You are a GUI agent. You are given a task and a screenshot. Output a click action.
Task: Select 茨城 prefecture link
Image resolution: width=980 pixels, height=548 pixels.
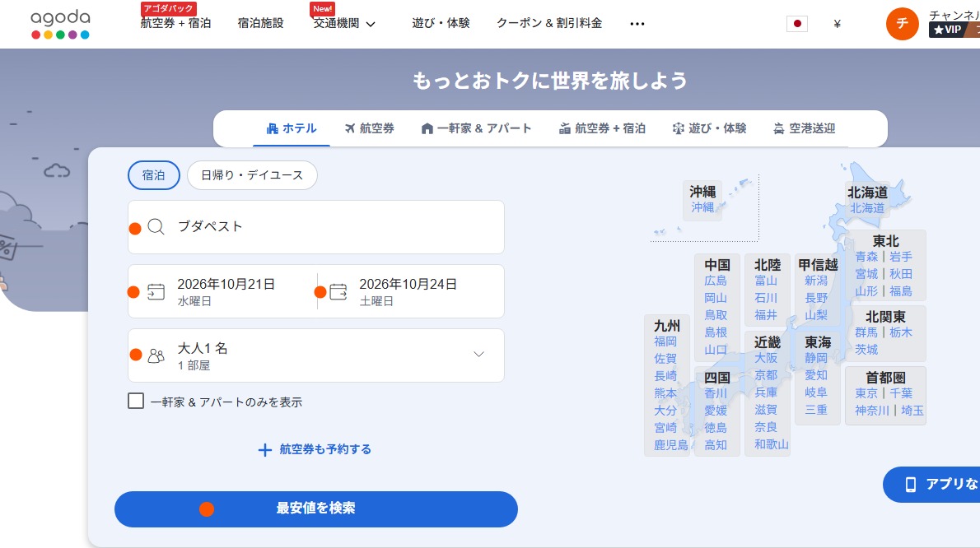(867, 350)
